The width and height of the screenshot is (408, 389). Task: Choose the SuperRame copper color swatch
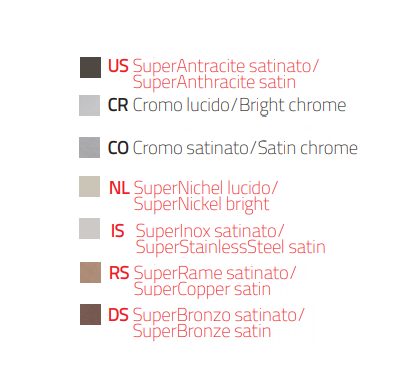tap(90, 272)
